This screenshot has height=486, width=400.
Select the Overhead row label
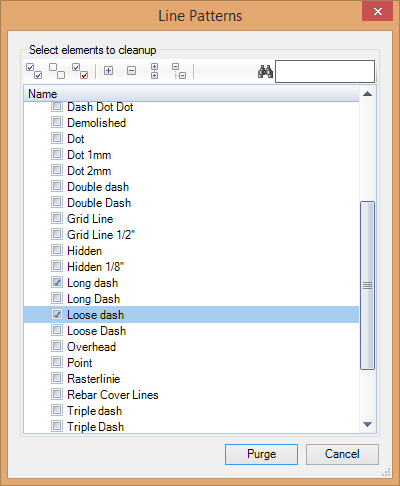click(92, 347)
